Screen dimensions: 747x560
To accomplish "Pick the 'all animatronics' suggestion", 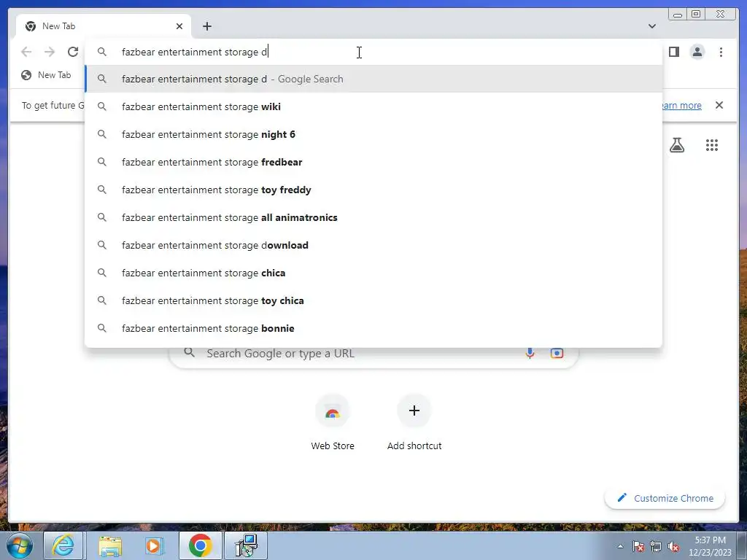I will [373, 217].
